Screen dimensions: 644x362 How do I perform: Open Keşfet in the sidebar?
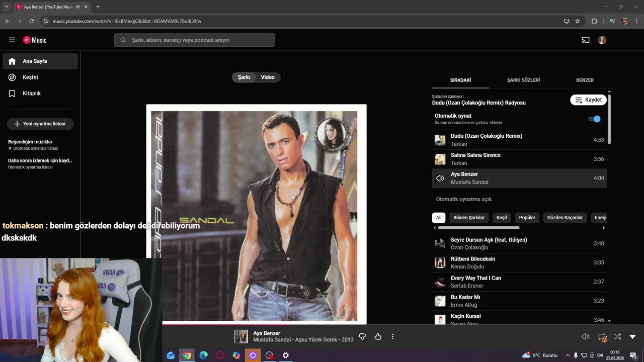(x=40, y=77)
